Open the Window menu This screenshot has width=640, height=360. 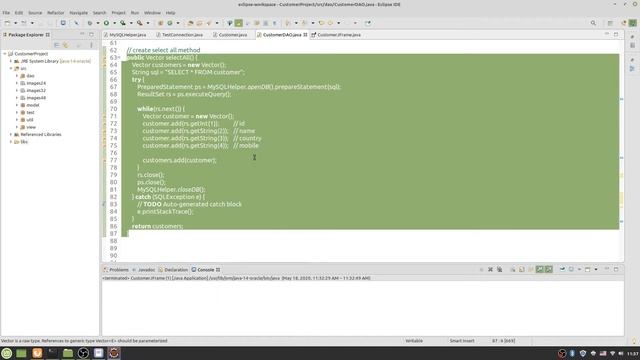point(152,13)
